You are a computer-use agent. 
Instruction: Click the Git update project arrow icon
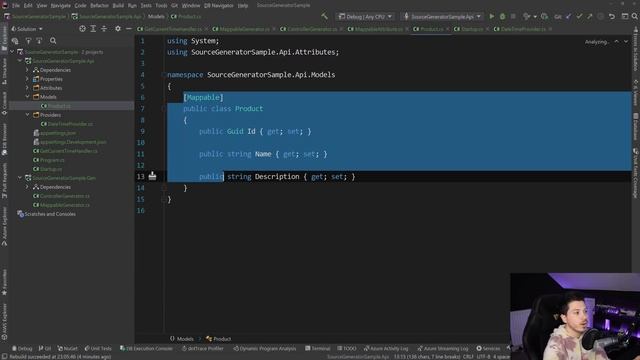[x=569, y=16]
